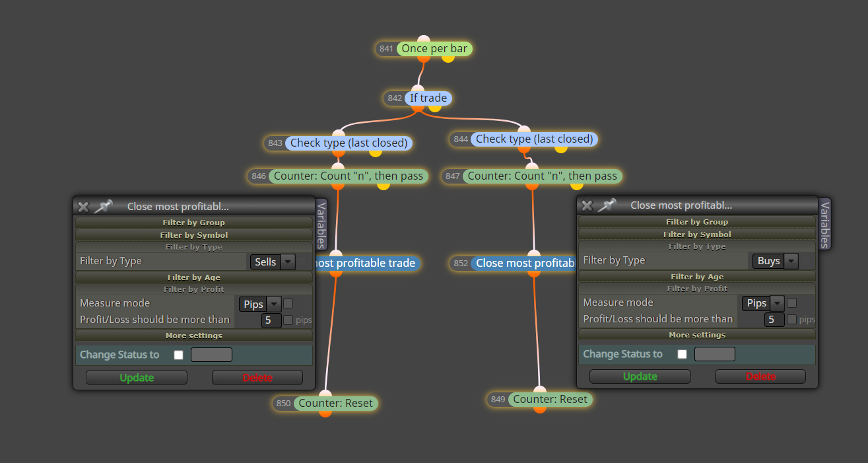The image size is (868, 463).
Task: Open Pips measure mode dropdown in Buys panel
Action: pyautogui.click(x=763, y=303)
